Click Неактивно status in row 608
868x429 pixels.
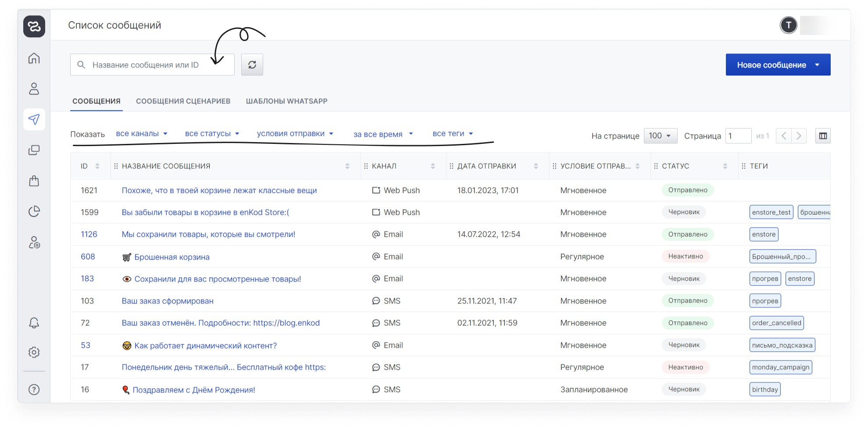(686, 256)
